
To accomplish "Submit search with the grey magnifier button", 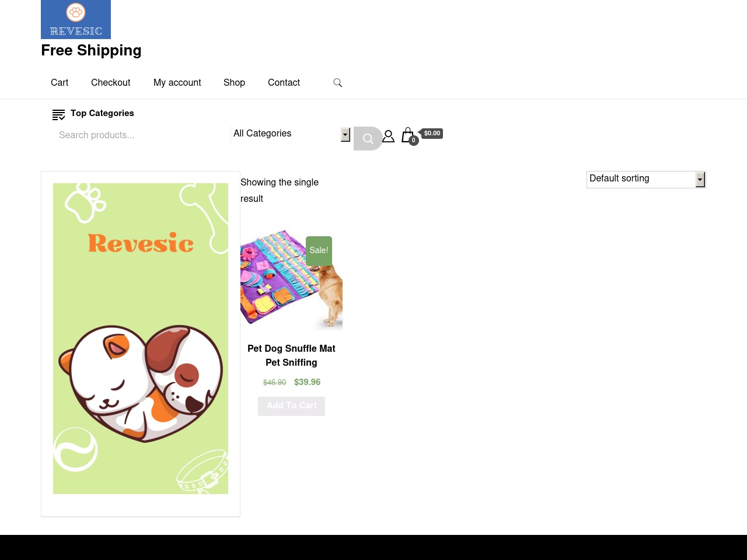I will (368, 139).
